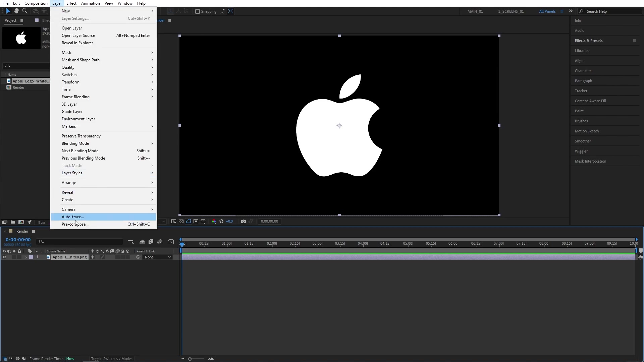The height and width of the screenshot is (362, 644).
Task: Toggle the Layer Switches pane icon at bottom-left
Action: 5,359
